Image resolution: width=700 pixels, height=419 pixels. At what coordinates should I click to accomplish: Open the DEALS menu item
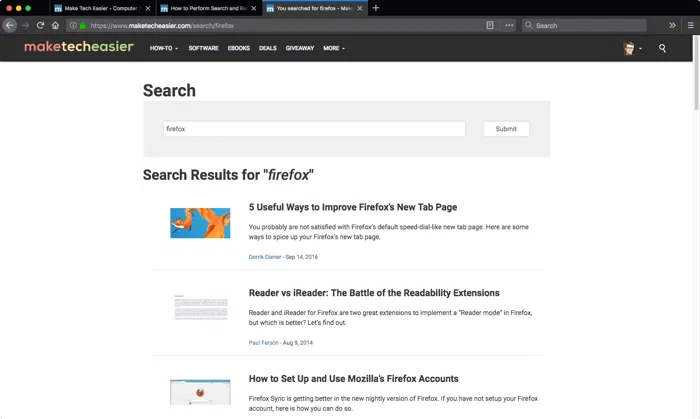[268, 48]
